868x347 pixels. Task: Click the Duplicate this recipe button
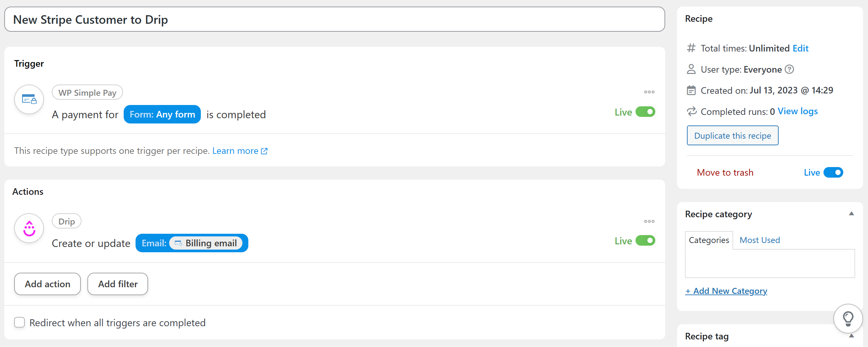[732, 136]
